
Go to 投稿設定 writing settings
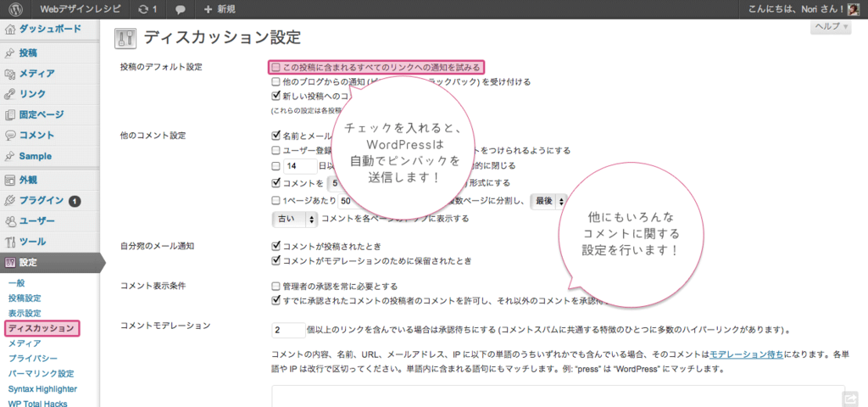(x=25, y=298)
